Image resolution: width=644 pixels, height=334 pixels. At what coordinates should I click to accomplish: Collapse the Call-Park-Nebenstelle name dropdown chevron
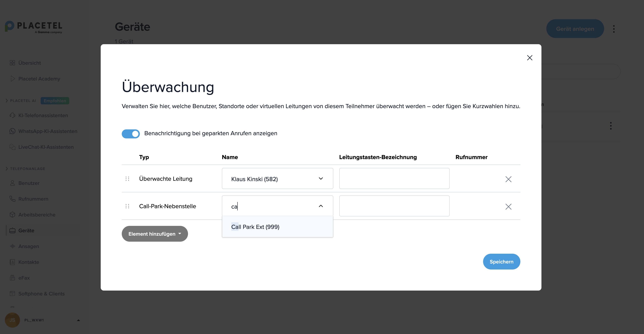click(x=321, y=206)
